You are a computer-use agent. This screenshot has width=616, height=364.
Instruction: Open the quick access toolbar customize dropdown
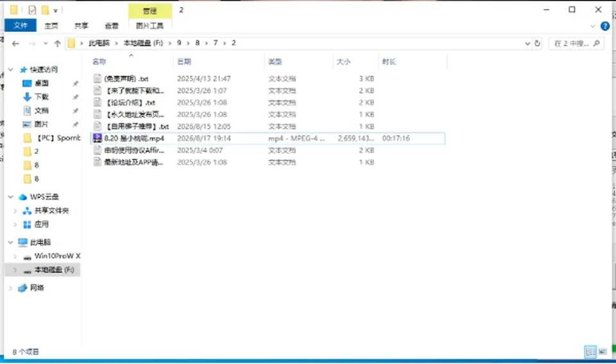(x=55, y=11)
